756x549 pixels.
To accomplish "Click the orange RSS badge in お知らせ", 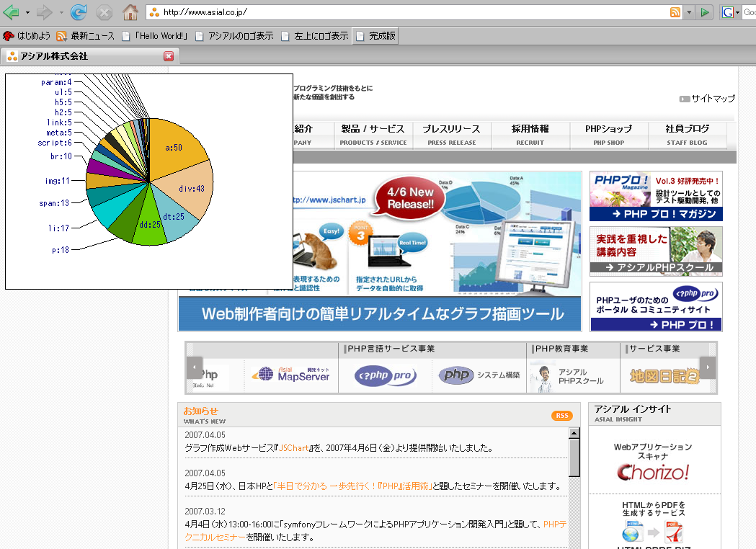I will 561,416.
